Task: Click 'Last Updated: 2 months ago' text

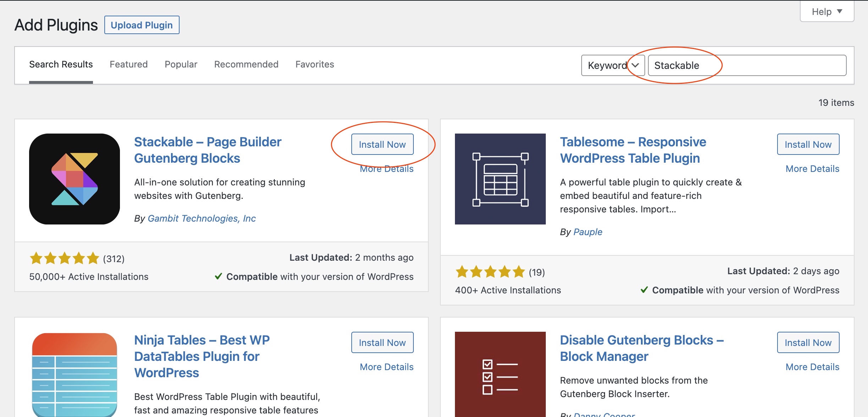Action: [x=351, y=258]
